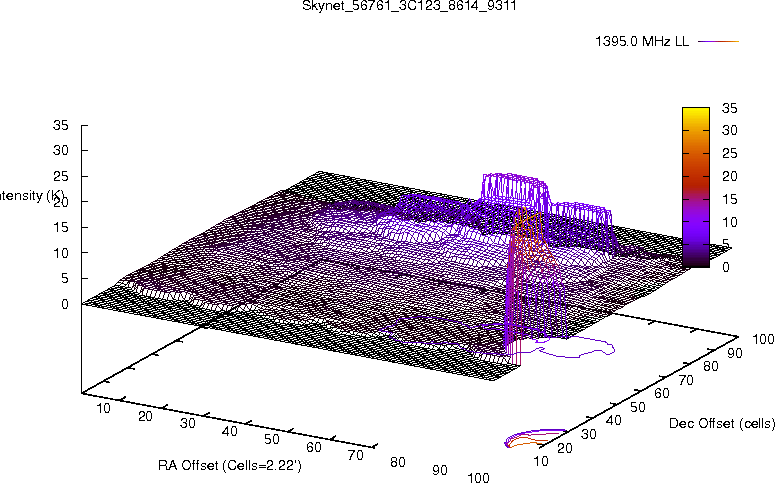Click the intensity axis tick 15
Image resolution: width=775 pixels, height=483 pixels.
(x=61, y=227)
